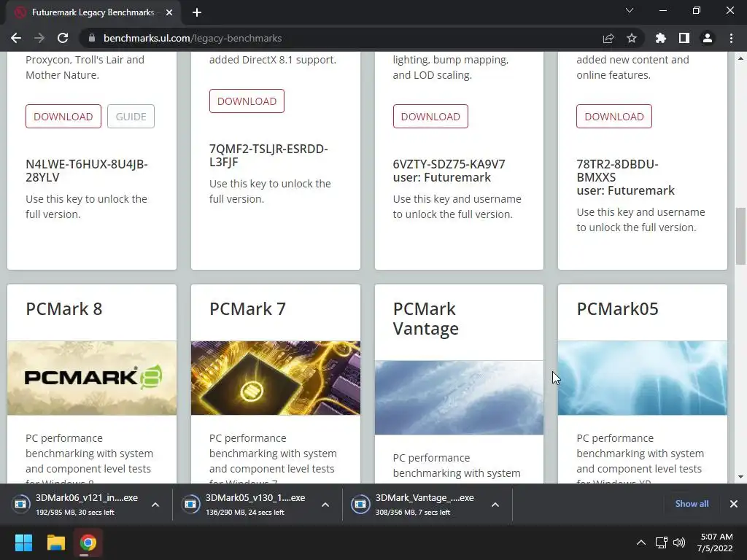The image size is (747, 560).
Task: Open the 3DMark05_v130 download item
Action: coord(255,505)
